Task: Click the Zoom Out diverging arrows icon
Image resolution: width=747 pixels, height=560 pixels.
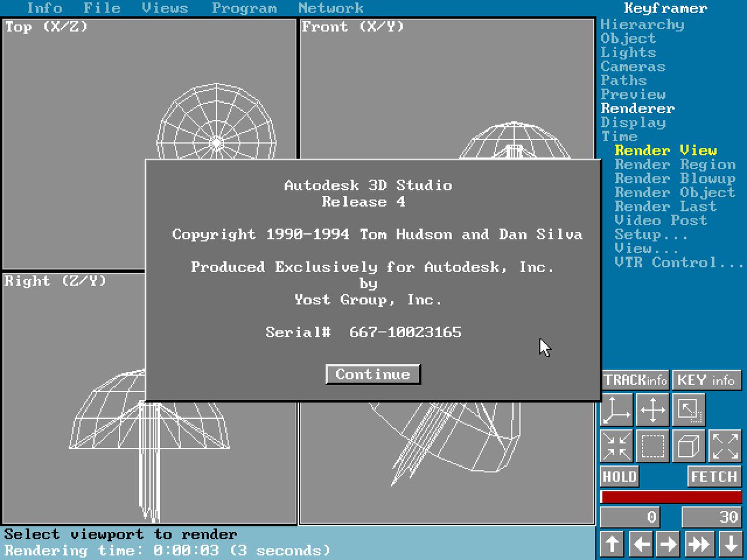Action: pyautogui.click(x=725, y=446)
